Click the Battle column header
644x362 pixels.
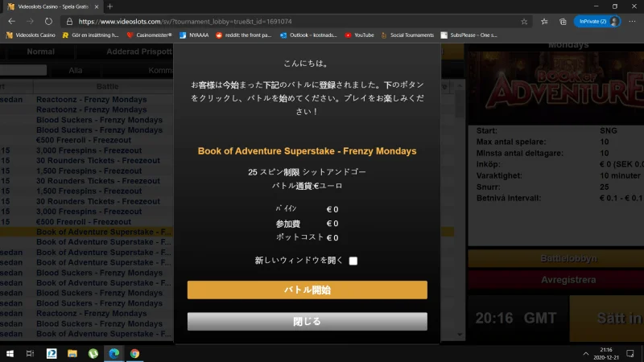(108, 87)
